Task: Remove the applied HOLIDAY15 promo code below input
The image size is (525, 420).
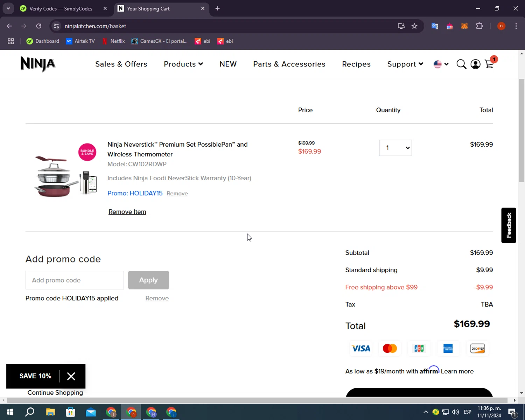Action: 157,298
